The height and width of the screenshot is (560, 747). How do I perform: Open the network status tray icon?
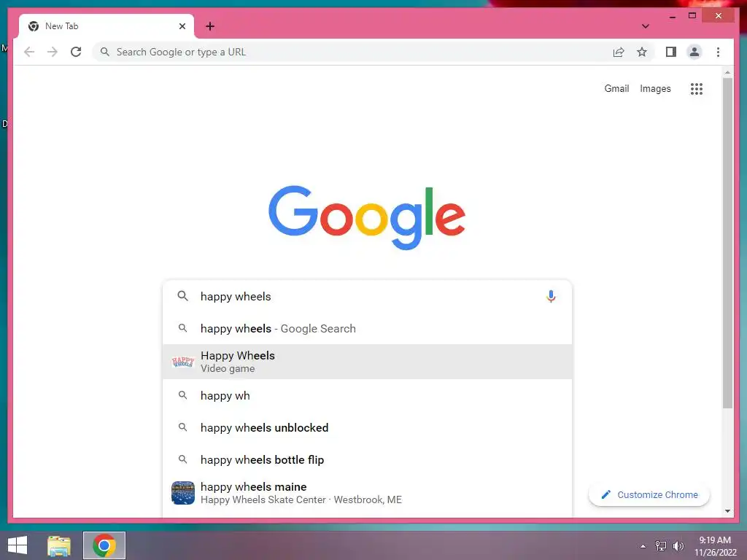coord(661,546)
